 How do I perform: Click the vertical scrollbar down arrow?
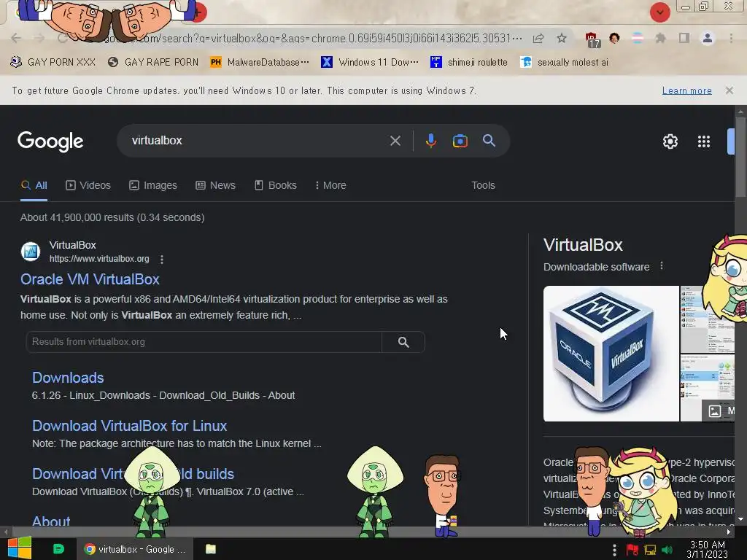pos(740,519)
